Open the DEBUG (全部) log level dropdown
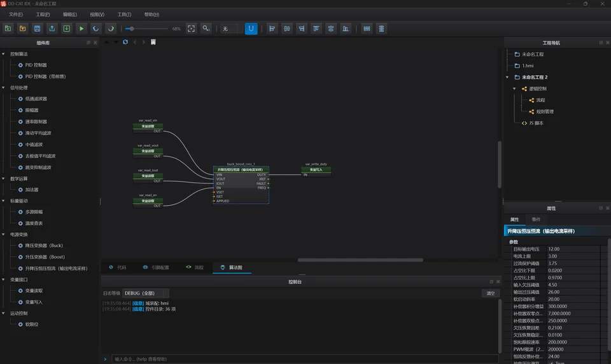Image resolution: width=611 pixels, height=364 pixels. coord(146,293)
